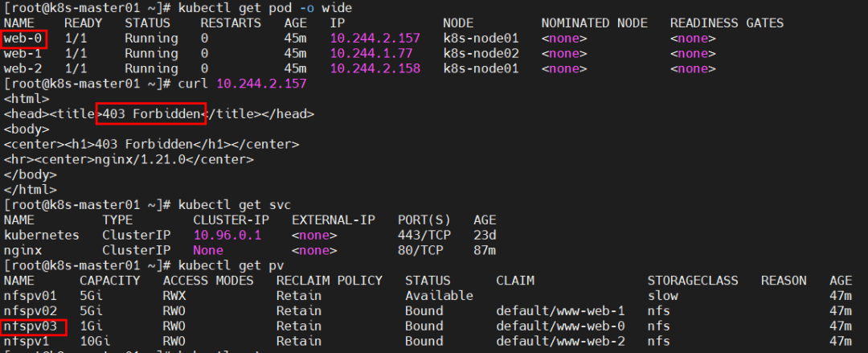
Task: Click port 80/TCP
Action: click(420, 251)
